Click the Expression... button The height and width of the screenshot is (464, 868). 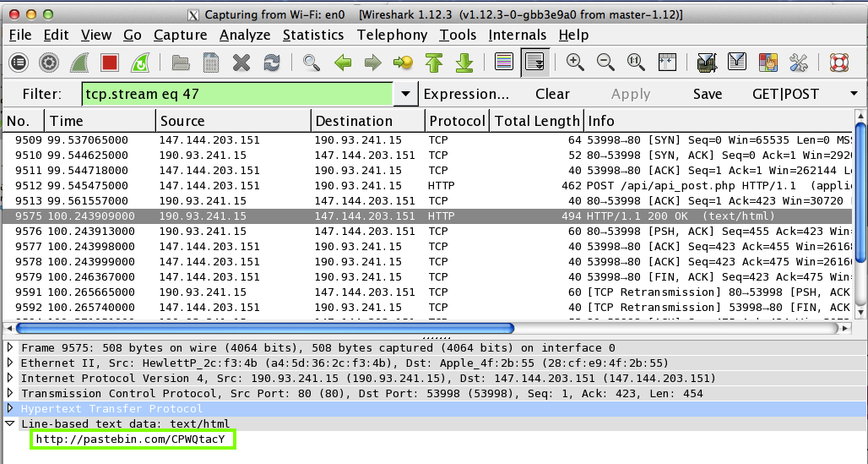[x=466, y=95]
